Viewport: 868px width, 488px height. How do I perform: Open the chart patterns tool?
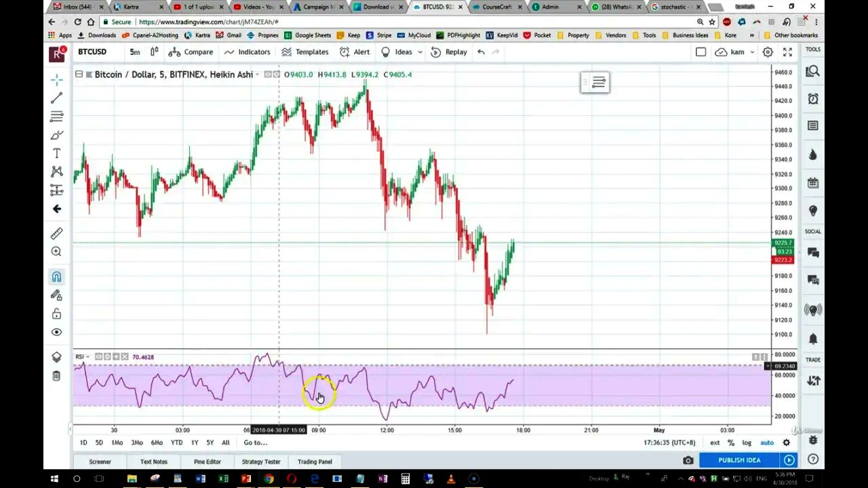click(56, 171)
